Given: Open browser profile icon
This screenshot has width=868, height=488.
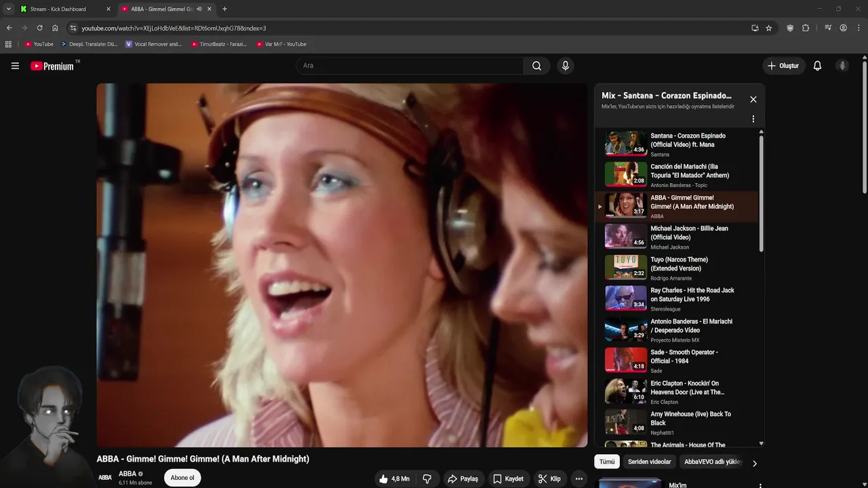Looking at the screenshot, I should coord(843,28).
